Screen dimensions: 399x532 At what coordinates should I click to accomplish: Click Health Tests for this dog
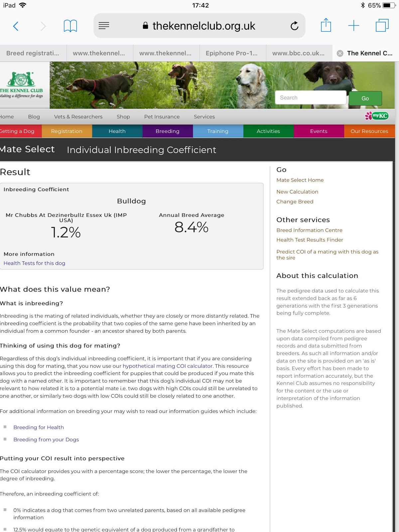(x=34, y=263)
